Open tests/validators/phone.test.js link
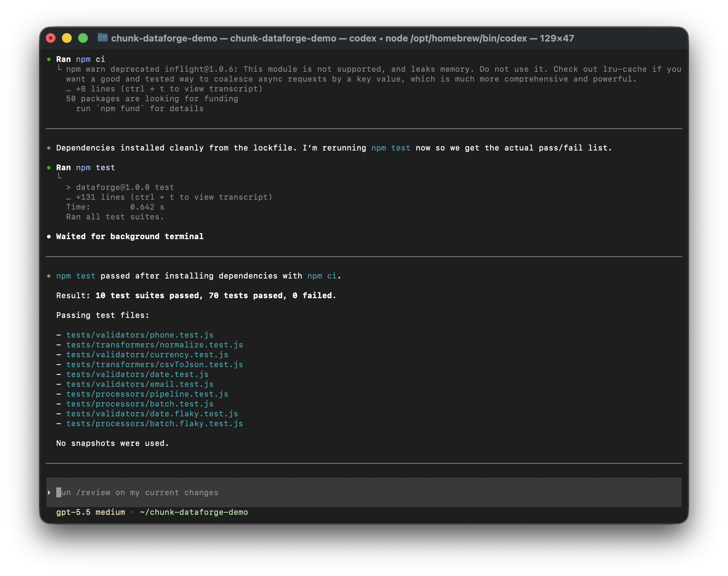Screen dimensions: 728x576 click(140, 335)
